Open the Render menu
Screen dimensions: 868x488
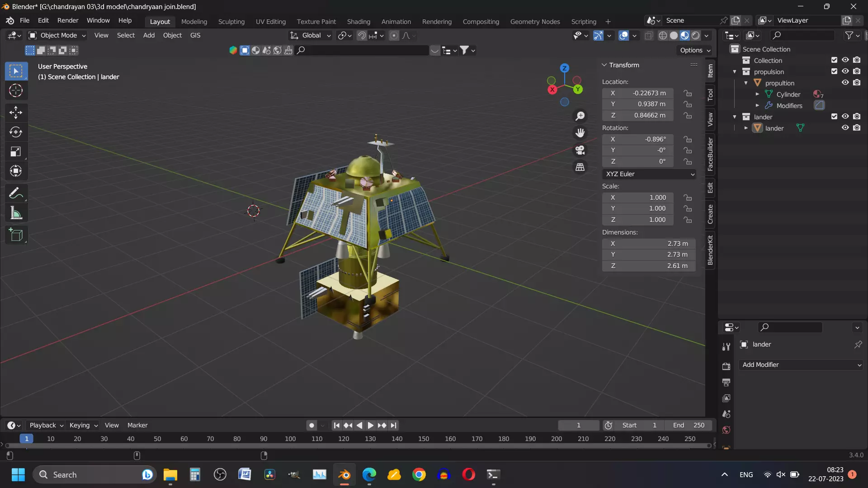(x=68, y=20)
